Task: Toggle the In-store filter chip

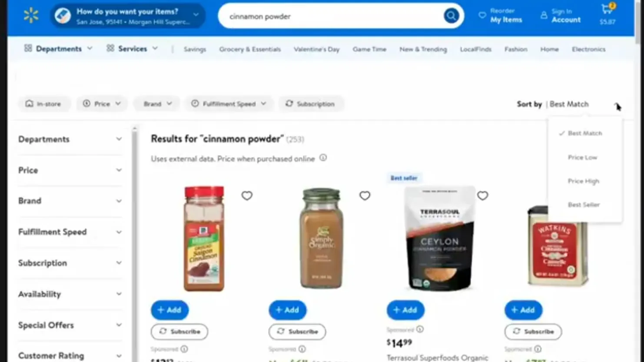Action: click(43, 104)
